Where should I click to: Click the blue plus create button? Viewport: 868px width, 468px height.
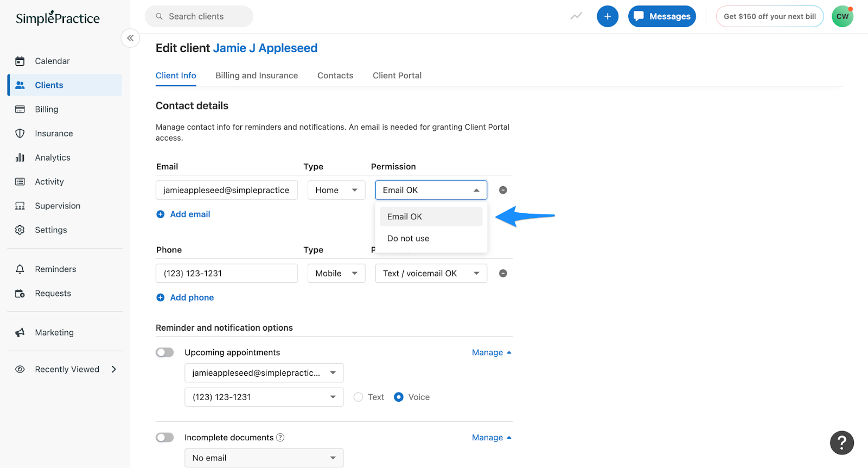(x=608, y=16)
